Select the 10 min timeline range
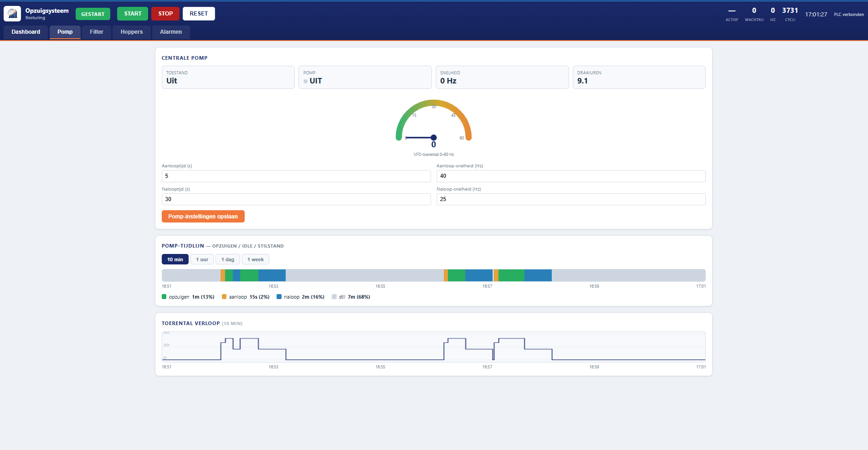Viewport: 868px width, 450px height. click(x=175, y=259)
